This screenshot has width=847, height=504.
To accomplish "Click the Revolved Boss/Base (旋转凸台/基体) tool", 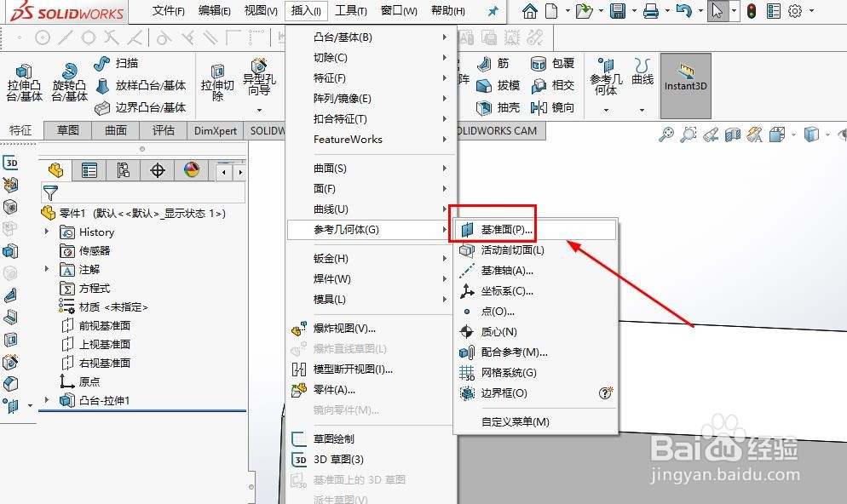I will pyautogui.click(x=69, y=83).
